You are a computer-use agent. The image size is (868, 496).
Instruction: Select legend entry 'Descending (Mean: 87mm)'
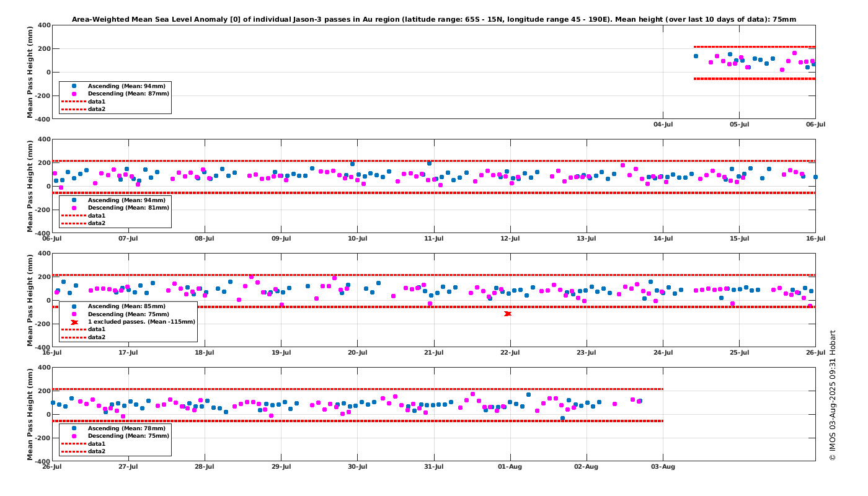click(128, 94)
